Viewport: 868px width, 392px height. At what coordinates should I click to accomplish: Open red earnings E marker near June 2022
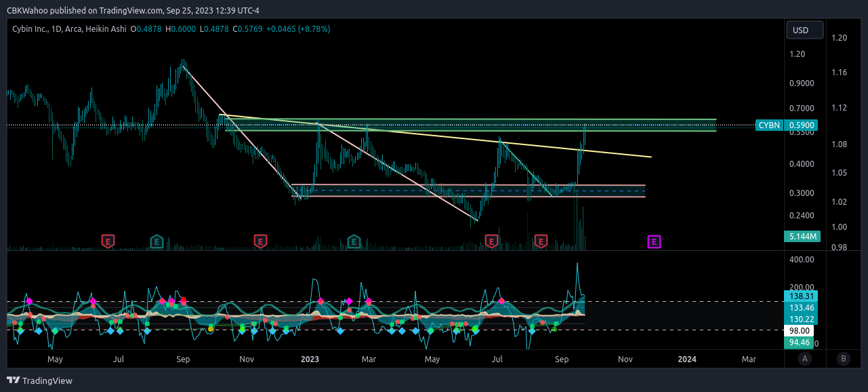pyautogui.click(x=108, y=241)
